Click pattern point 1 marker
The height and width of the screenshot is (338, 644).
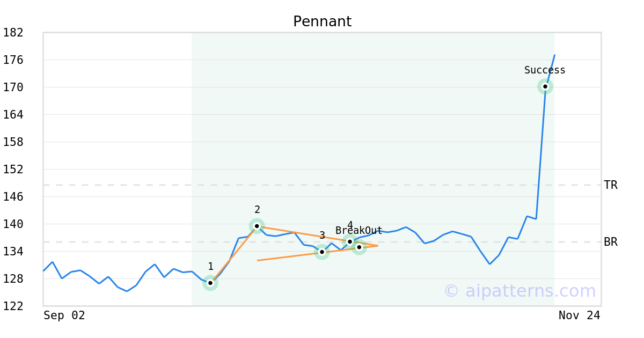[210, 283]
